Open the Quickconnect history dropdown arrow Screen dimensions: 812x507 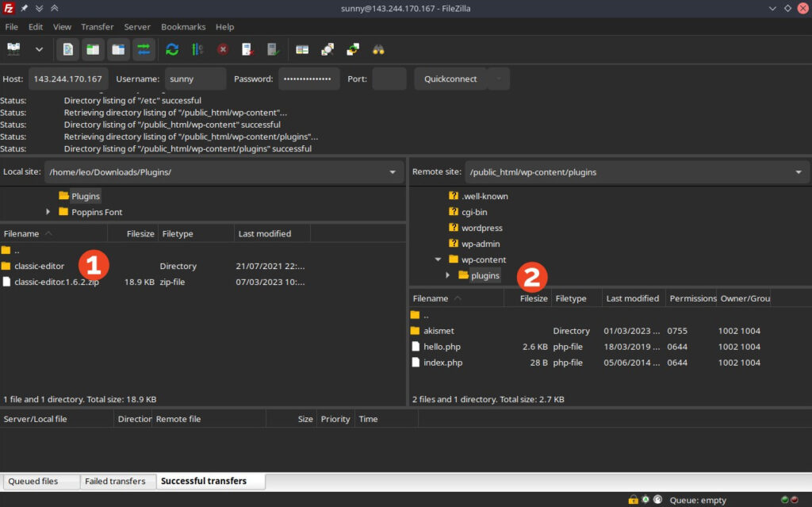click(x=498, y=79)
